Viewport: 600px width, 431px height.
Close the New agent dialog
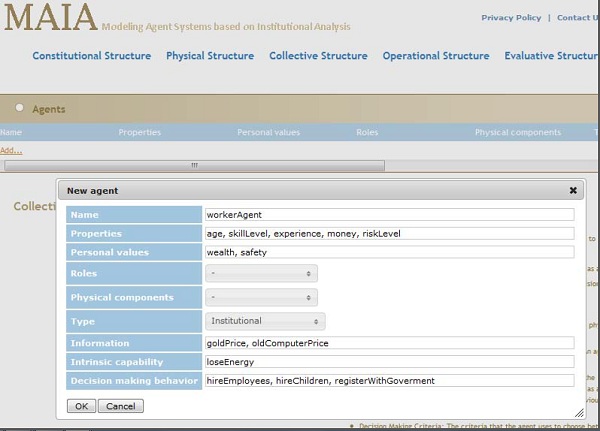[573, 190]
